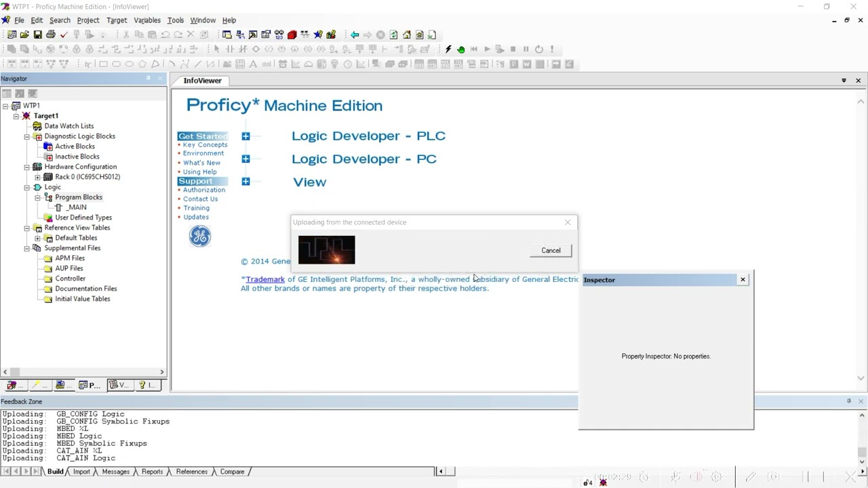This screenshot has height=488, width=868.
Task: Click the lightning bolt online/offline icon
Action: [x=448, y=49]
